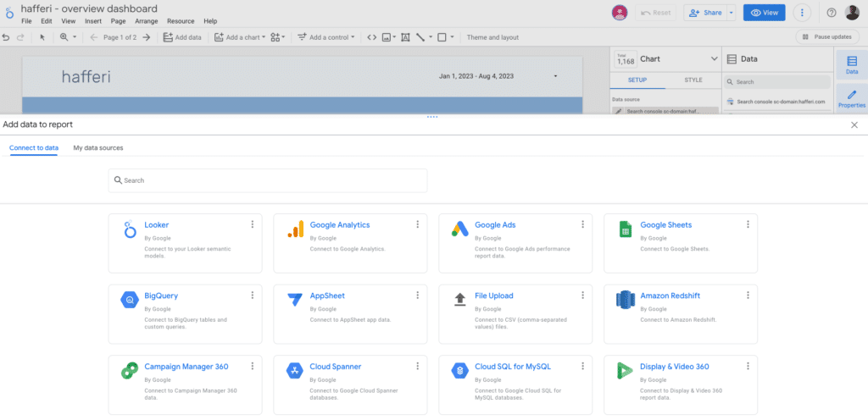Expand the Chart type chevron
Image resolution: width=868 pixels, height=420 pixels.
(x=714, y=58)
